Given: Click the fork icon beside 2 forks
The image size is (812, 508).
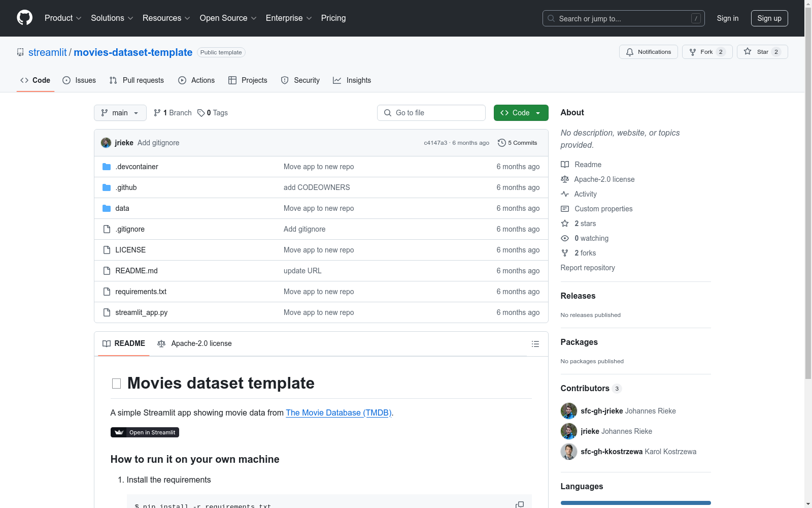Looking at the screenshot, I should tap(565, 253).
